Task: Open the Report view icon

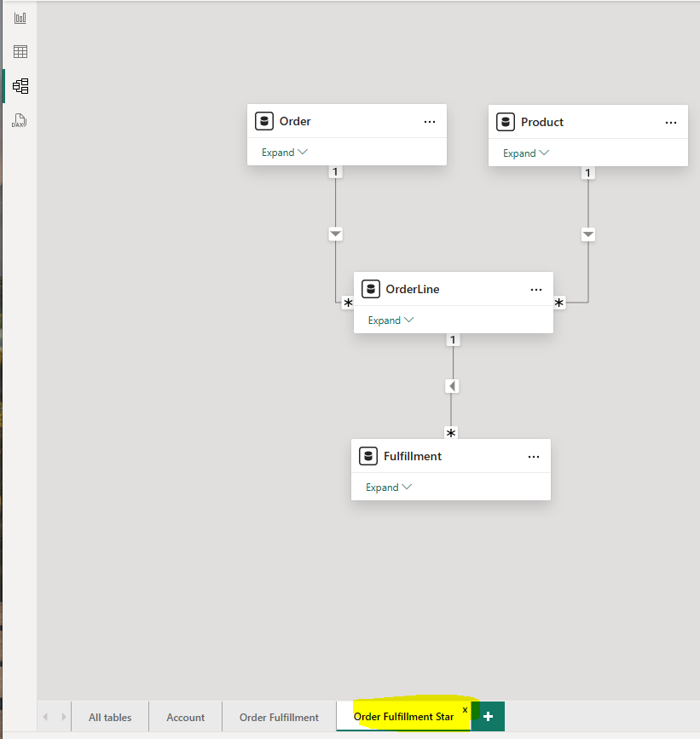Action: pos(20,19)
